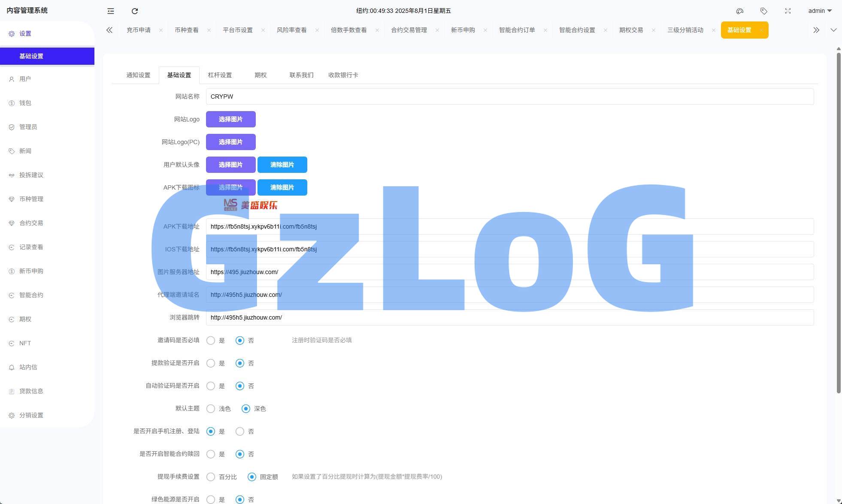Open the admin user dropdown
Screen dimensions: 842x504
[x=820, y=11]
